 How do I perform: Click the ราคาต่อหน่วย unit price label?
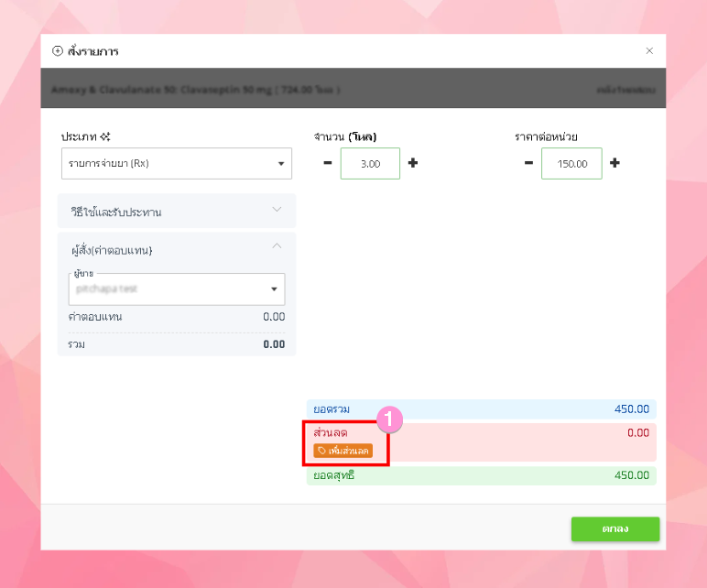(546, 136)
